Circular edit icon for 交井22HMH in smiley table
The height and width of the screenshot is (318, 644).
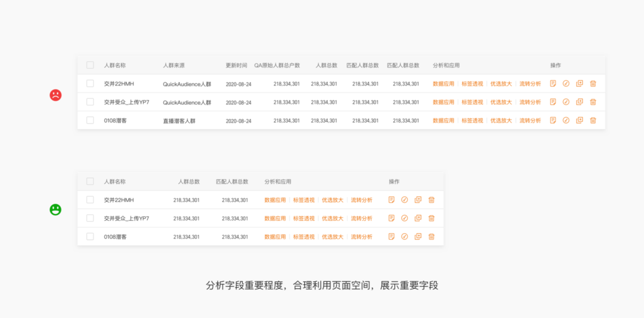click(x=404, y=200)
